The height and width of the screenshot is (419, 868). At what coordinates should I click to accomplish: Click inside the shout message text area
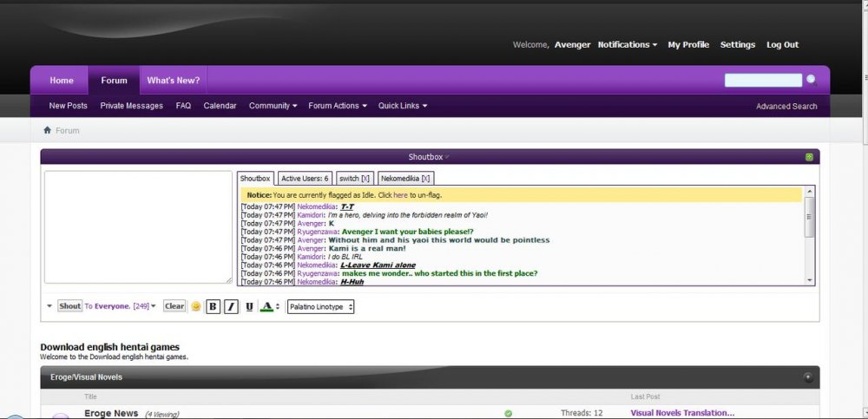point(138,226)
